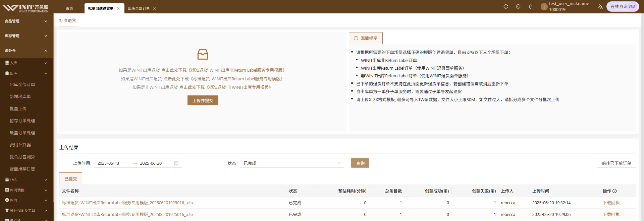644x221 pixels.
Task: Click the 出库 box icon in sidebar
Action: point(7,73)
